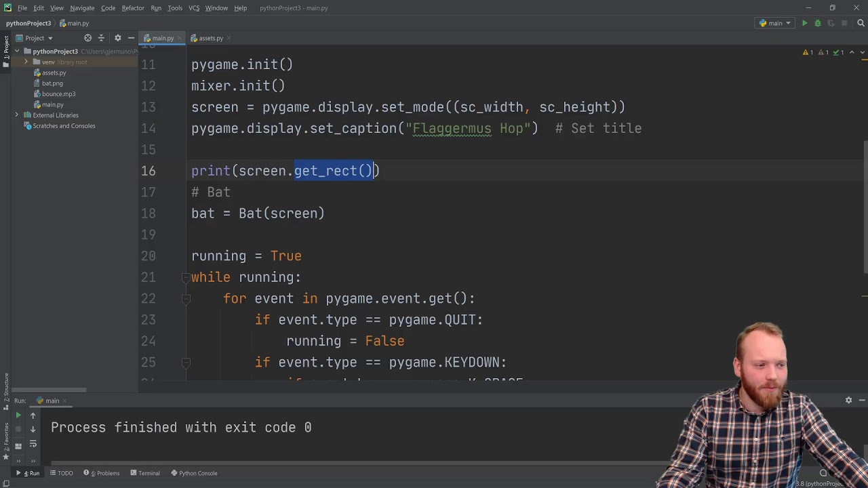Screen dimensions: 868x488
Task: Open the Navigate menu
Action: click(x=82, y=8)
